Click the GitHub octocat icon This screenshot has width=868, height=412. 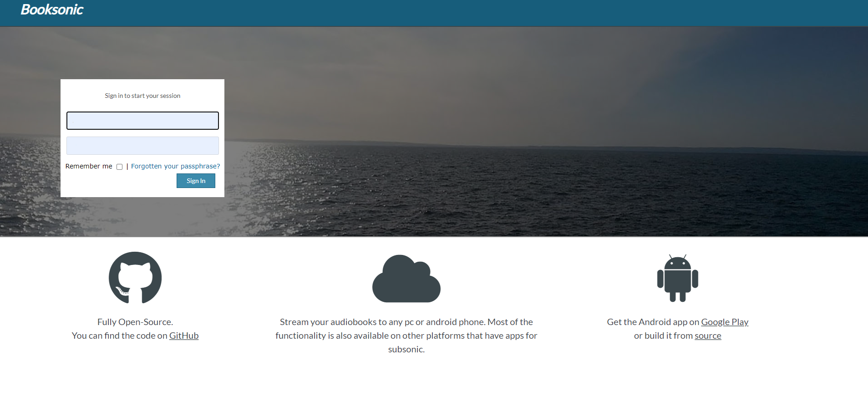pyautogui.click(x=135, y=278)
